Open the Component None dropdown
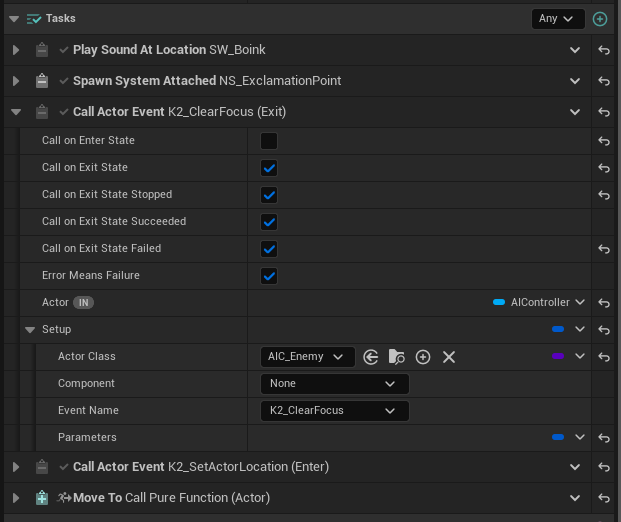621x522 pixels. pos(335,384)
